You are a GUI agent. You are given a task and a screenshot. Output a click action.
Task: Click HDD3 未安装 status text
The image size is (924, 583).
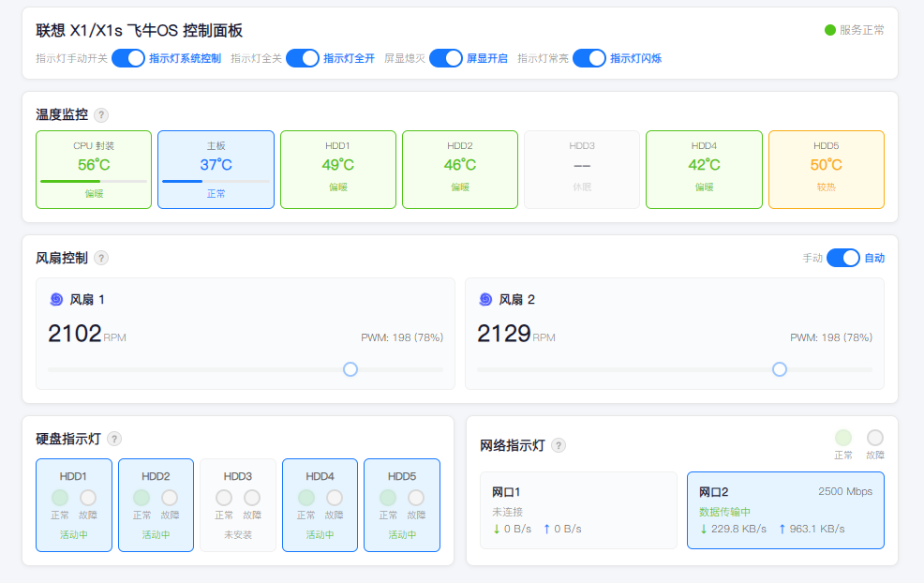[238, 534]
